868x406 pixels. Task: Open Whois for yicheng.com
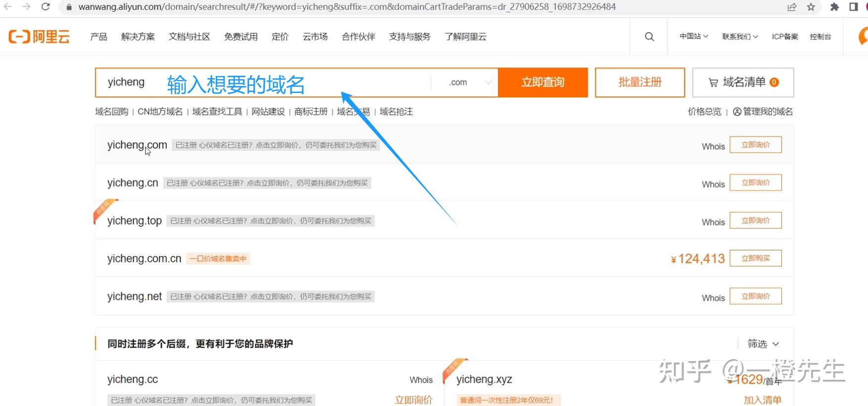pos(713,146)
